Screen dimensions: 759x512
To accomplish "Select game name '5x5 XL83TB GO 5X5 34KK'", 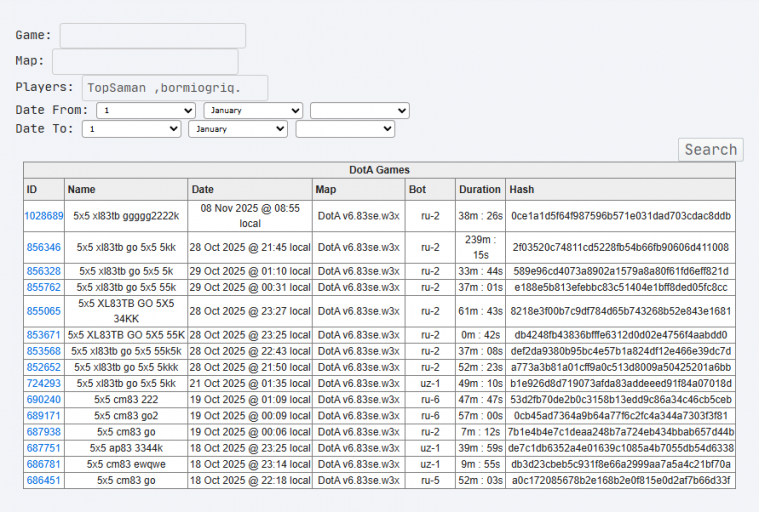I will [x=126, y=311].
